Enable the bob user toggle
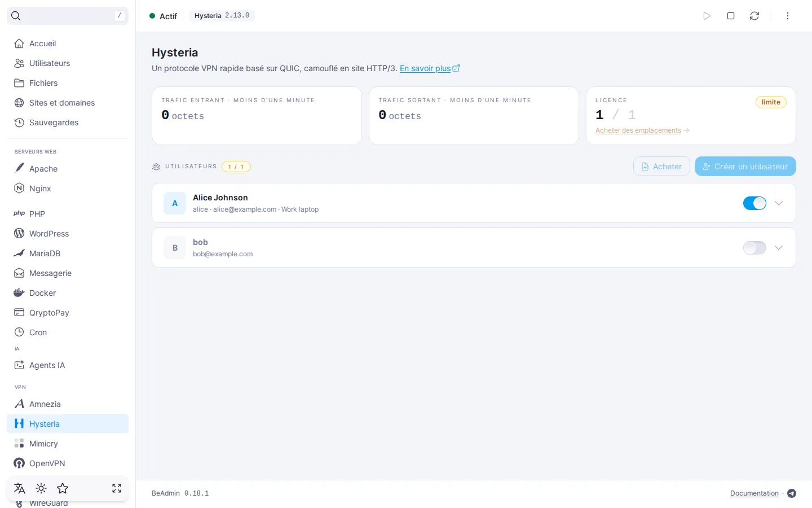812x508 pixels. pos(754,248)
